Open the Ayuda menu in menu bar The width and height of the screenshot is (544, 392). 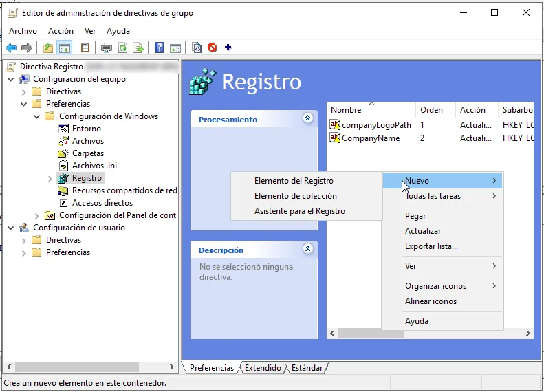118,31
